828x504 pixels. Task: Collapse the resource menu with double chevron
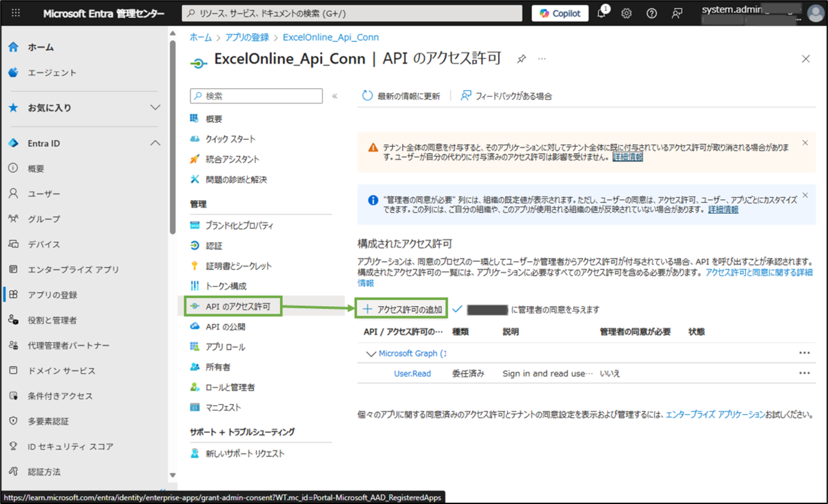click(335, 96)
